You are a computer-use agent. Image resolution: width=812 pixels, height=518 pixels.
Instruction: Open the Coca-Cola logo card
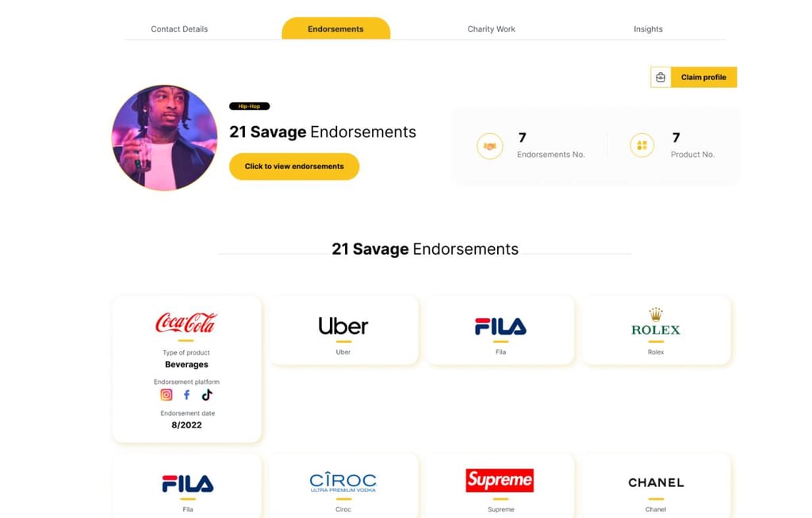[x=187, y=370]
